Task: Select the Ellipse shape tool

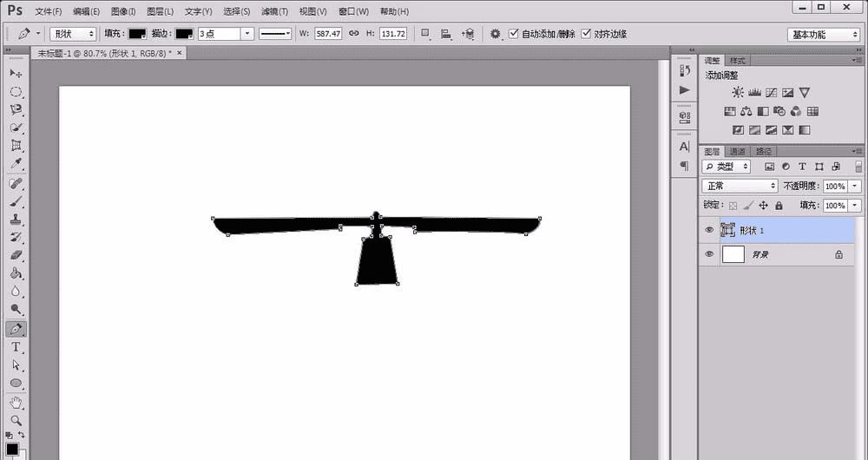Action: click(x=16, y=384)
